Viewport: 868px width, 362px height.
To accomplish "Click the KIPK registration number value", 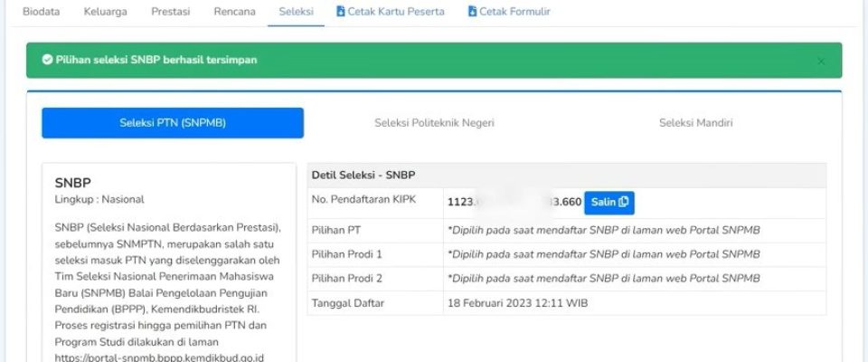I will 514,203.
